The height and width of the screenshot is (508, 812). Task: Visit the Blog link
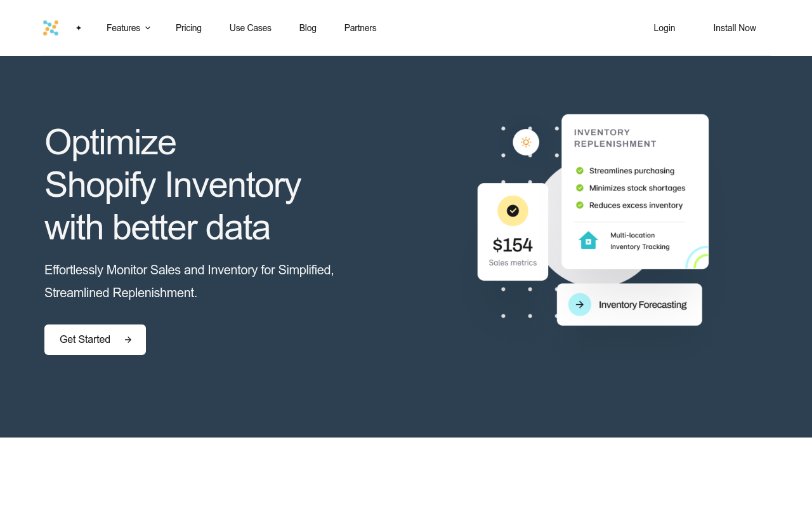308,28
